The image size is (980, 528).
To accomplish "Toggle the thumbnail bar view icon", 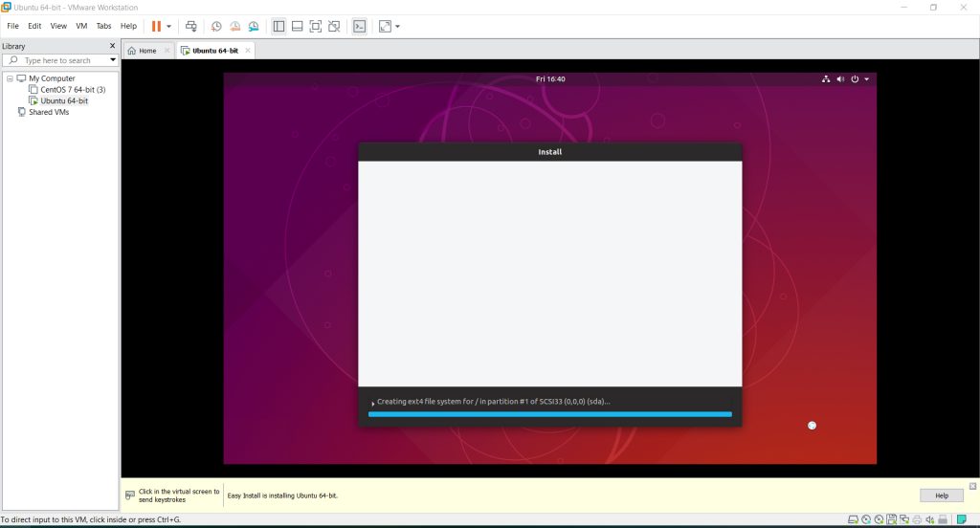I will pos(298,26).
